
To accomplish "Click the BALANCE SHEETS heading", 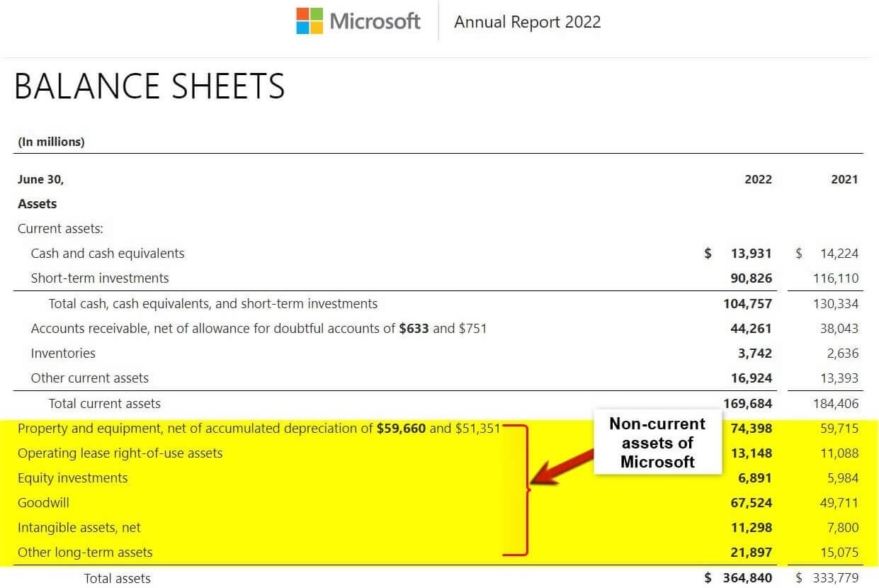I will (x=149, y=86).
